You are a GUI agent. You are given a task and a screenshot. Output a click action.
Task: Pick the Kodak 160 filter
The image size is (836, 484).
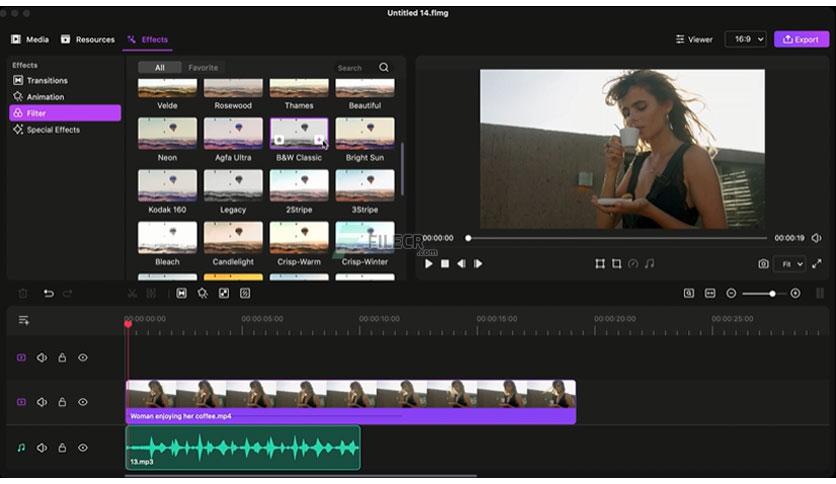[167, 185]
